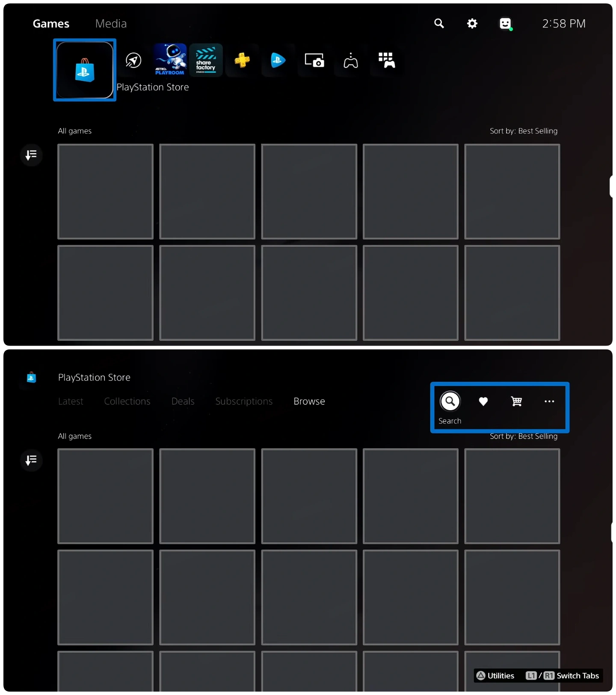Open the three-dot More options icon
The image size is (616, 695).
[549, 402]
